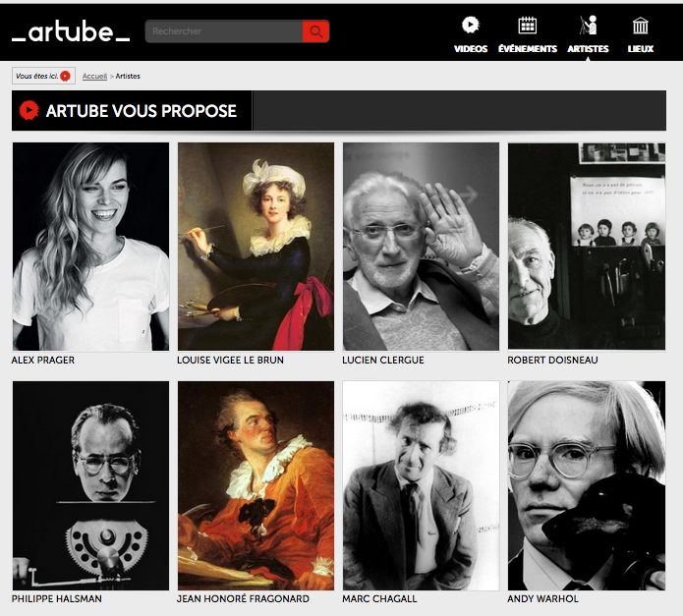Open the Jean Honoré Fragonard painting thumbnail

tap(256, 486)
